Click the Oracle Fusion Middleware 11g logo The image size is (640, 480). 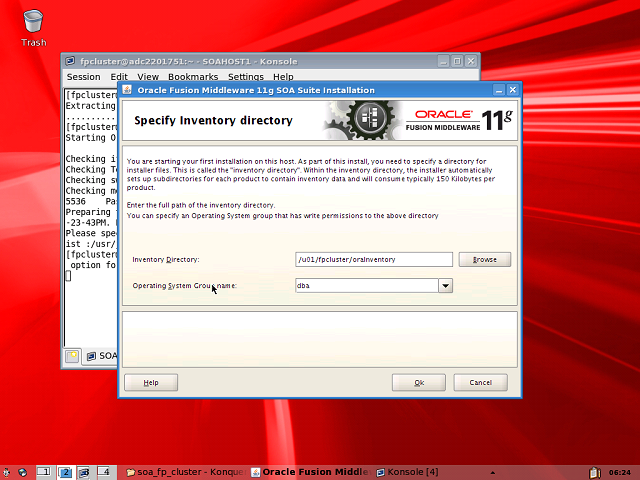[459, 121]
